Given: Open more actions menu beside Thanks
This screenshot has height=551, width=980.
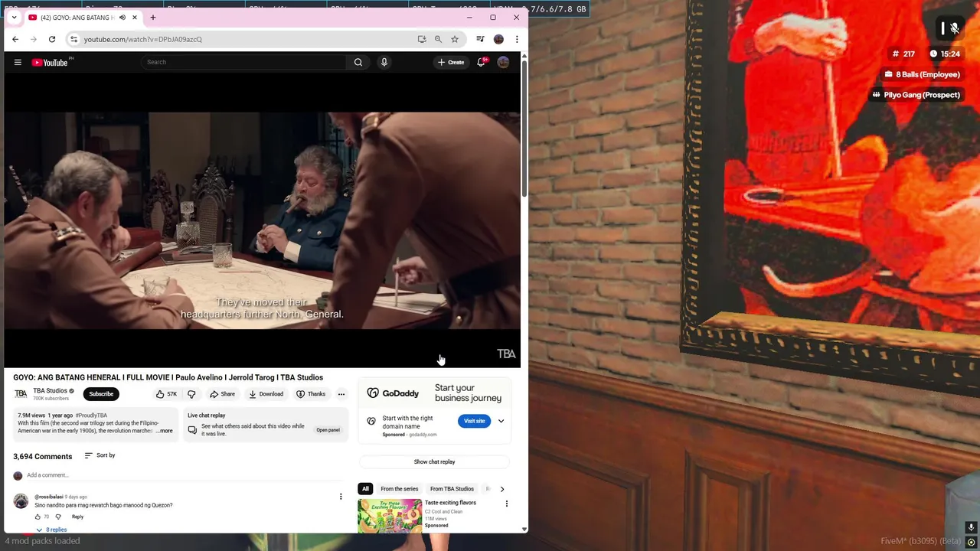Looking at the screenshot, I should [341, 394].
